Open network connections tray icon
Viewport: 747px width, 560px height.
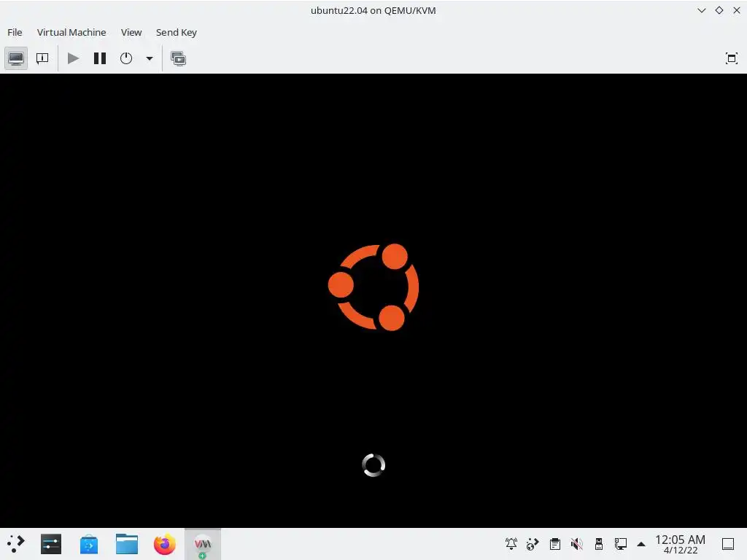(x=620, y=543)
